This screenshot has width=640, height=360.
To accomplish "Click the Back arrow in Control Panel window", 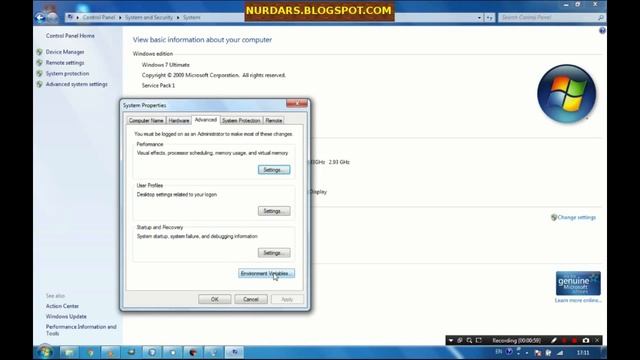I will coord(40,18).
